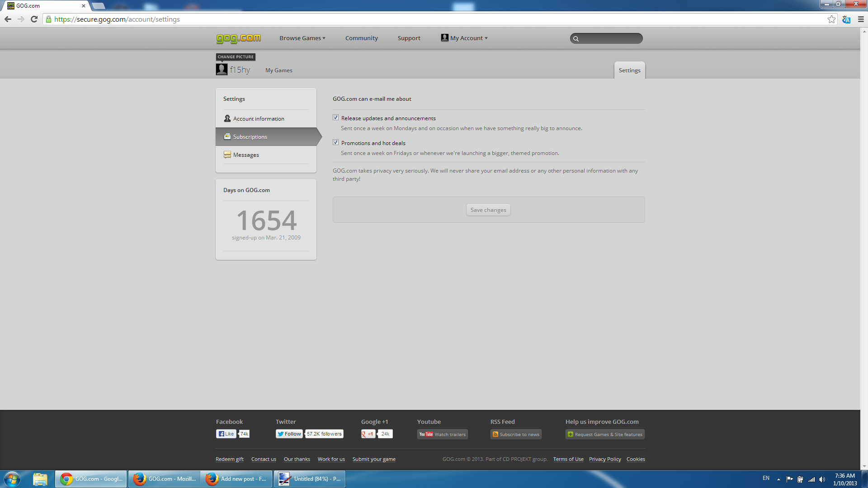Open the Cookies link
868x488 pixels.
coord(636,459)
